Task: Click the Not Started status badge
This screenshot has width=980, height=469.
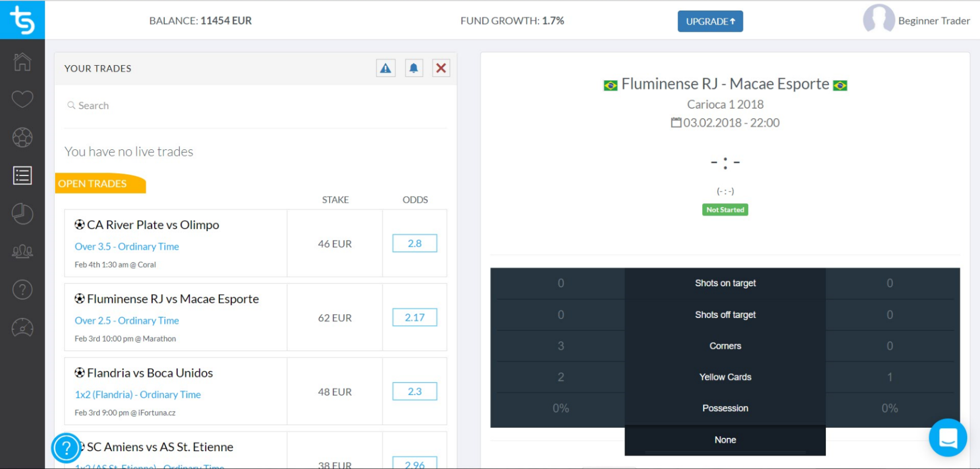Action: (725, 209)
